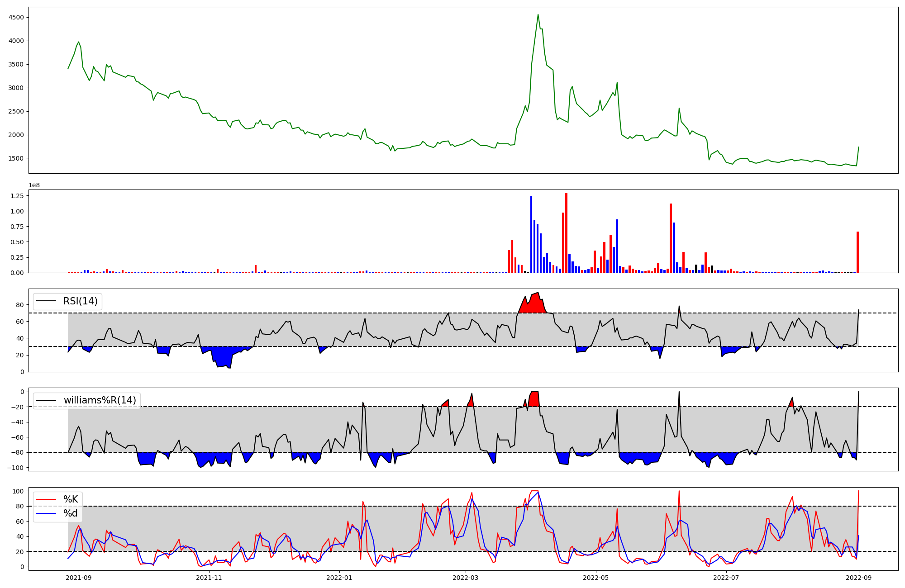
Task: Click the tallest blue volume bar
Action: click(531, 234)
